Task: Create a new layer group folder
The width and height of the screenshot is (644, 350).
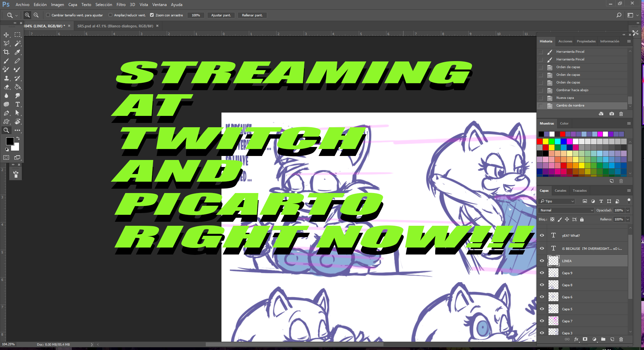Action: point(603,339)
